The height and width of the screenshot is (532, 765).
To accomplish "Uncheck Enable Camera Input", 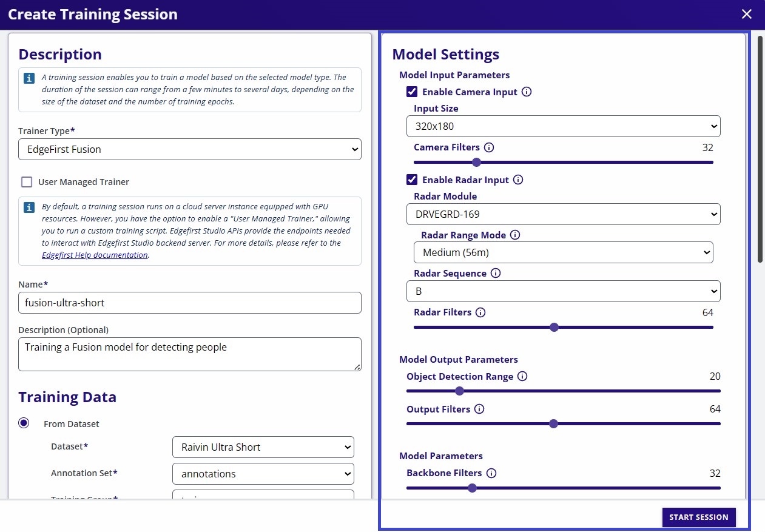I will coord(411,92).
